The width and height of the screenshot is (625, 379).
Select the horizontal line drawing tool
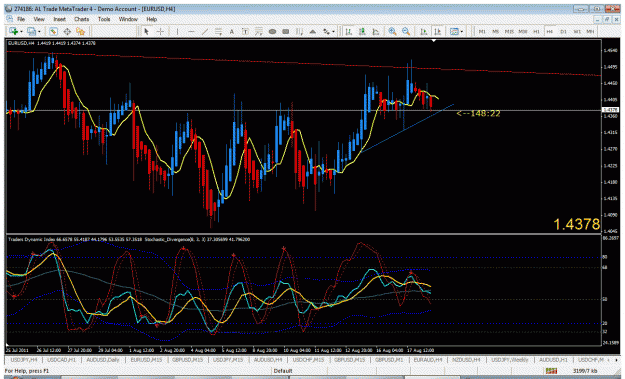[191, 31]
